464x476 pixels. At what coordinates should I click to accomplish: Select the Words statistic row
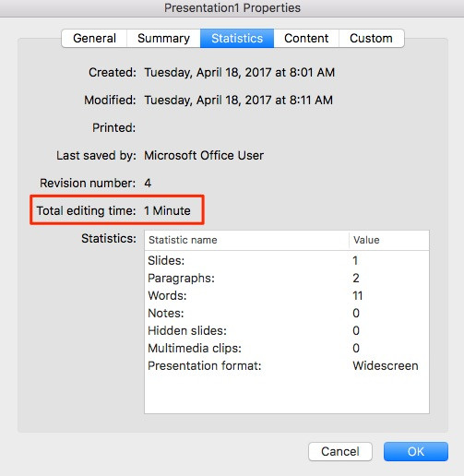coord(287,295)
